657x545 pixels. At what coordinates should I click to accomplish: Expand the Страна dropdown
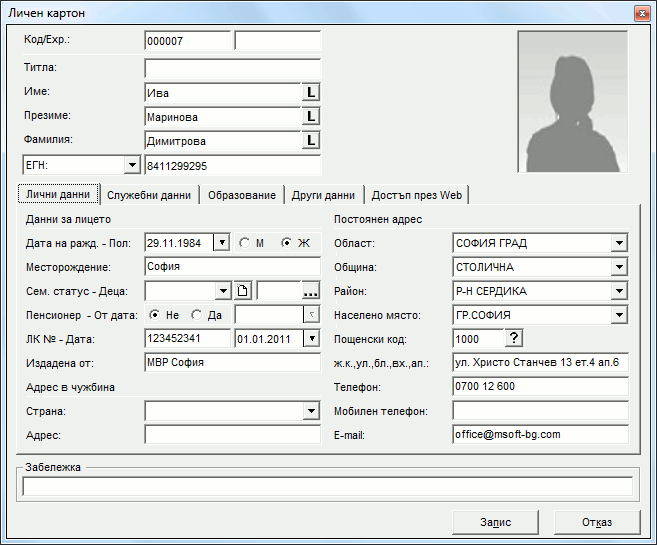[x=311, y=411]
